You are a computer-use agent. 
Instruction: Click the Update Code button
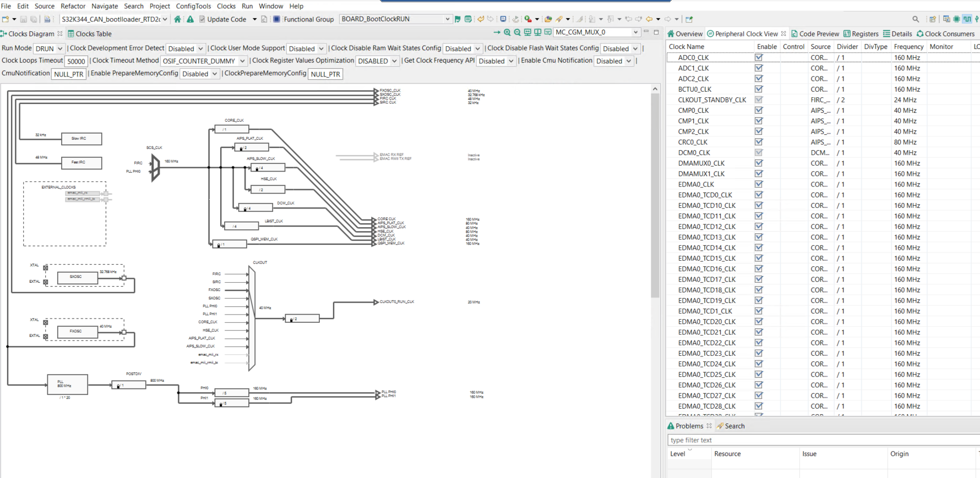[x=222, y=19]
